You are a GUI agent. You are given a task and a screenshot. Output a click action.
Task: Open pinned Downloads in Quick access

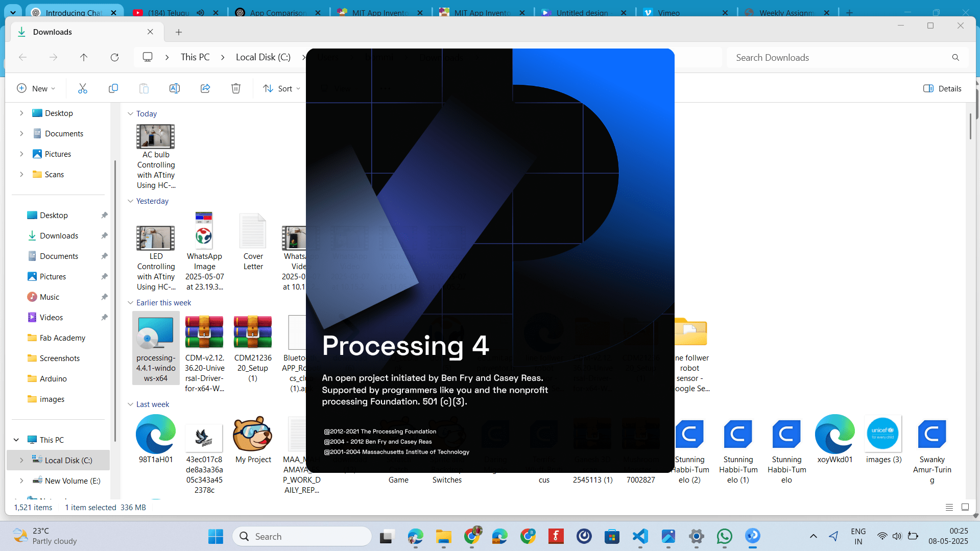59,235
